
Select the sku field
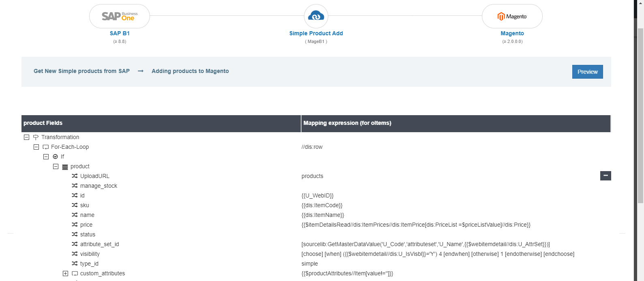[x=84, y=205]
